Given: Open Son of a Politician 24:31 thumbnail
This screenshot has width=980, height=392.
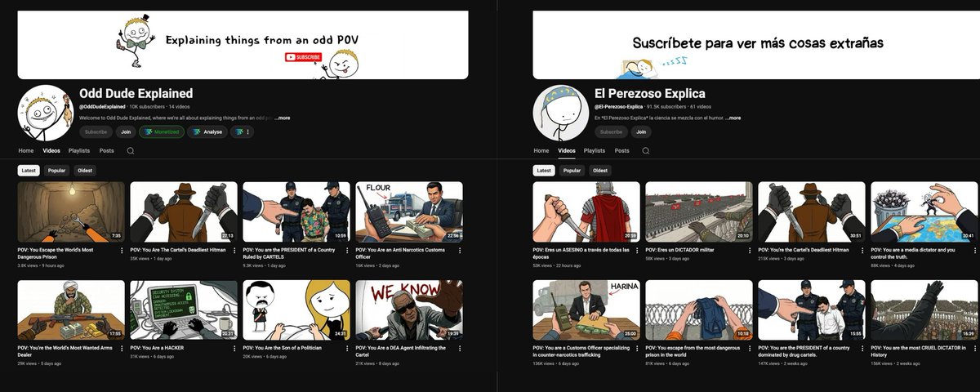Looking at the screenshot, I should 296,310.
